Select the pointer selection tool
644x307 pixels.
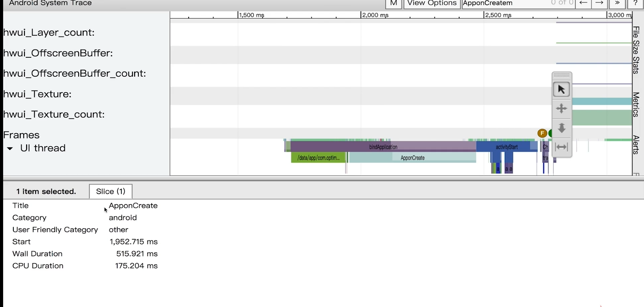(561, 90)
